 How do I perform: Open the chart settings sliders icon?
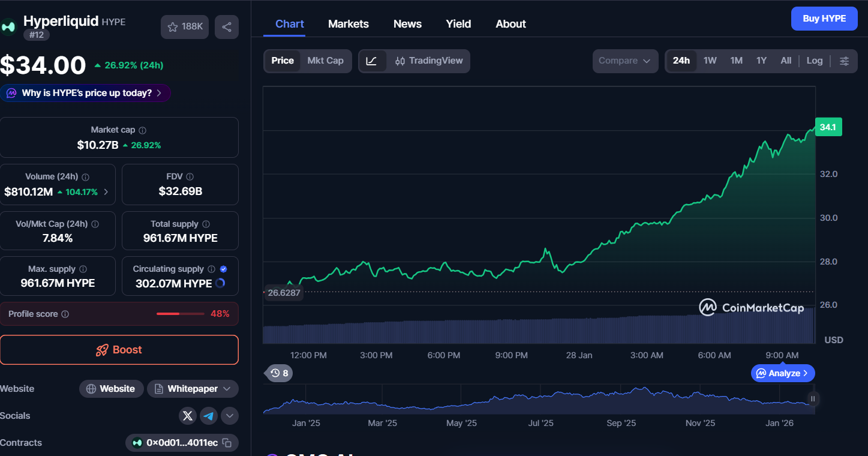(x=844, y=61)
